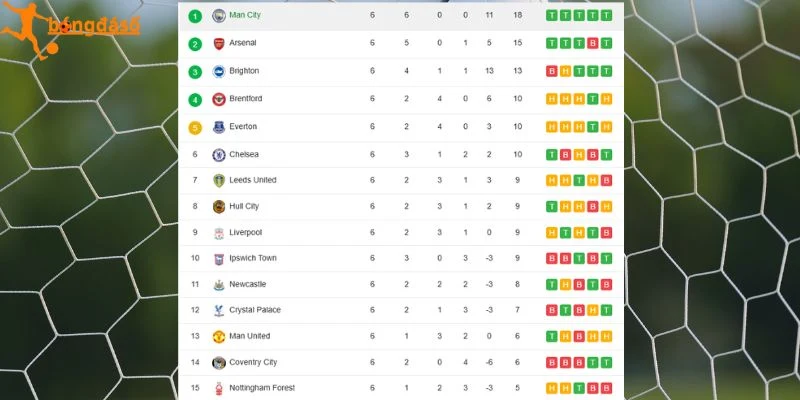Screen dimensions: 800x400
Task: Select the Ipswich Town team name
Action: point(253,258)
